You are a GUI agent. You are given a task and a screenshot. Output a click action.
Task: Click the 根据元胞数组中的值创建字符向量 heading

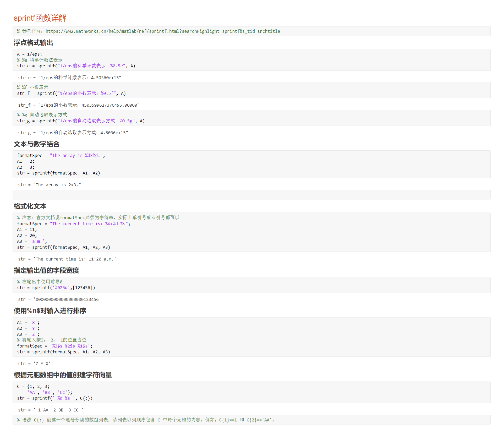63,375
